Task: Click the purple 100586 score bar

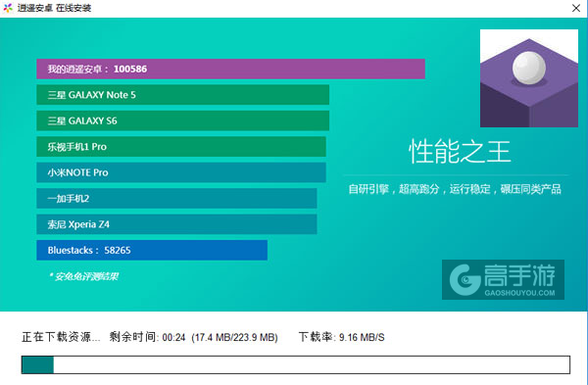Action: tap(230, 69)
